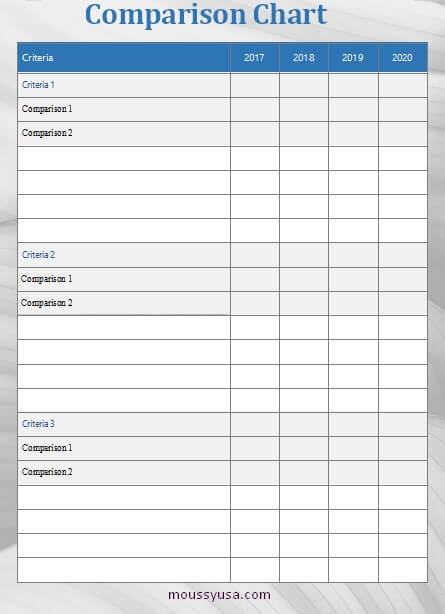
Task: Select the 2017 column header
Action: 255,58
